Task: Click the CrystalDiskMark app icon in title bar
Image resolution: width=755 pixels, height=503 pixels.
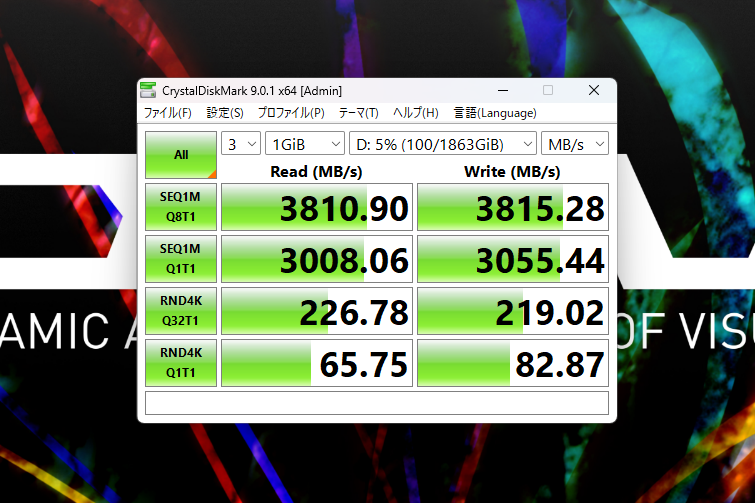Action: point(148,90)
